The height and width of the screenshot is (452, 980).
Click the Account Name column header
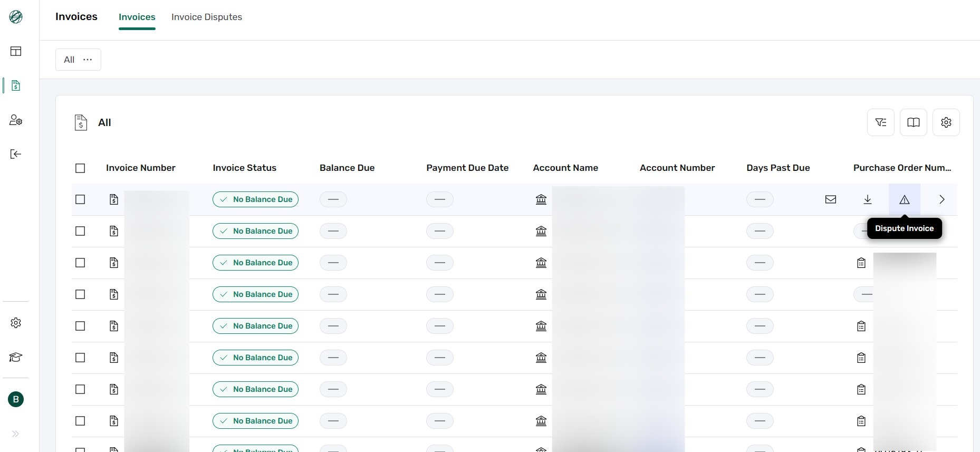click(x=565, y=168)
